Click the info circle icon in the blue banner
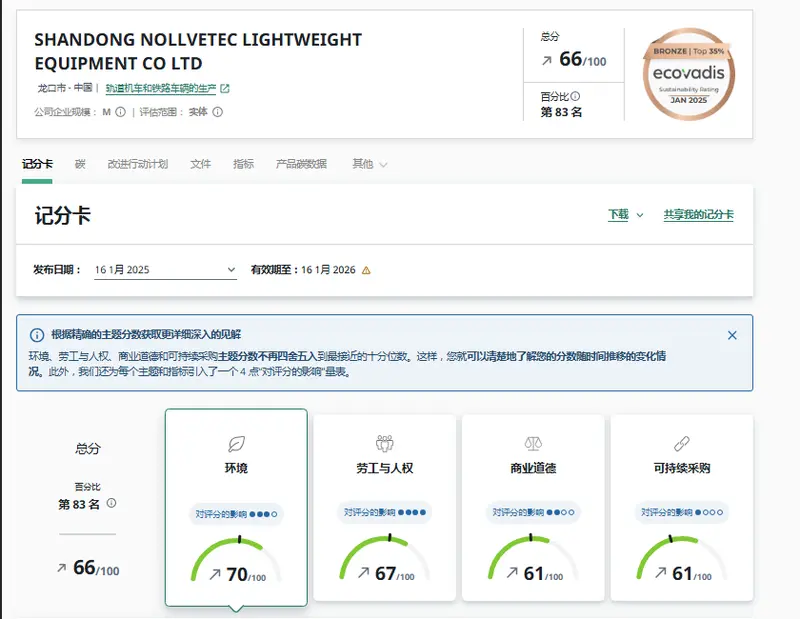 coord(37,335)
